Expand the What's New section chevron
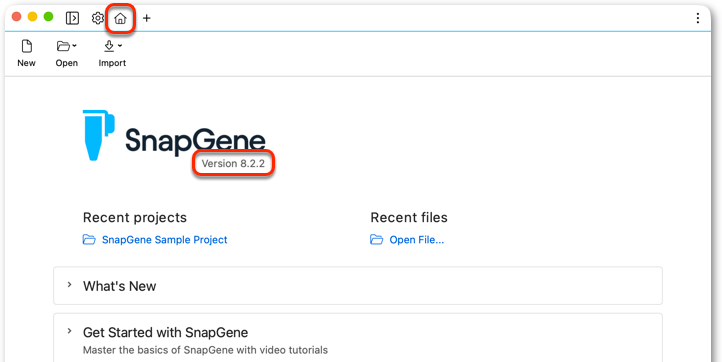This screenshot has height=362, width=722. (x=70, y=285)
